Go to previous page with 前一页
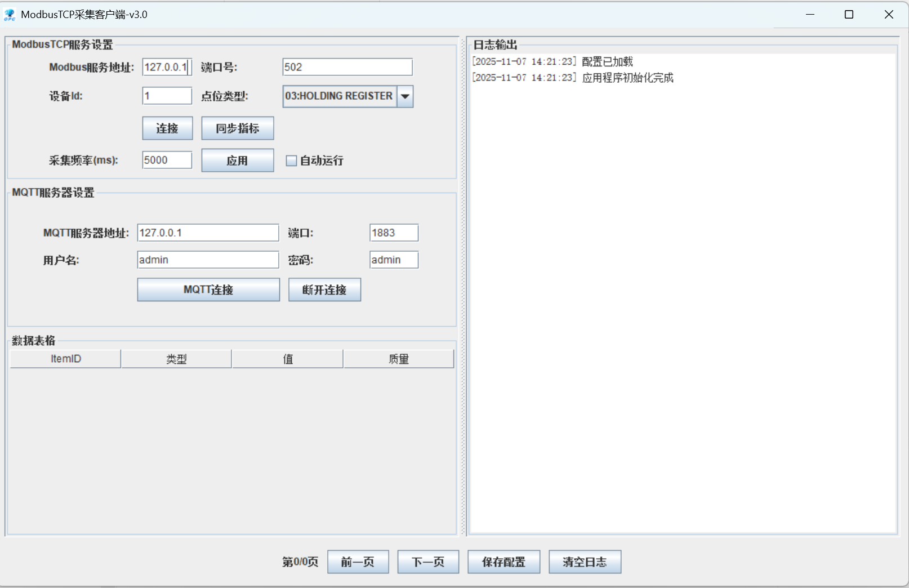This screenshot has width=909, height=588. click(x=358, y=562)
